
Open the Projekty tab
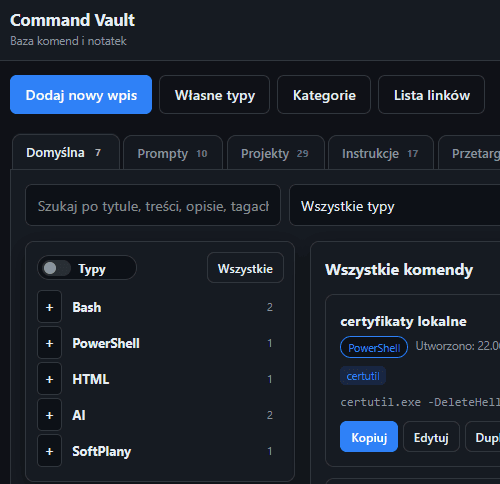pyautogui.click(x=276, y=153)
